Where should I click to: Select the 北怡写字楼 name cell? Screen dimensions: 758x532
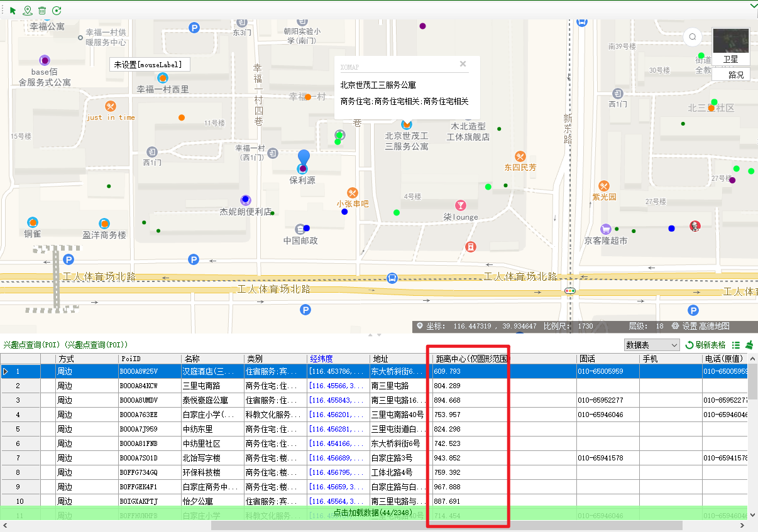click(x=212, y=458)
